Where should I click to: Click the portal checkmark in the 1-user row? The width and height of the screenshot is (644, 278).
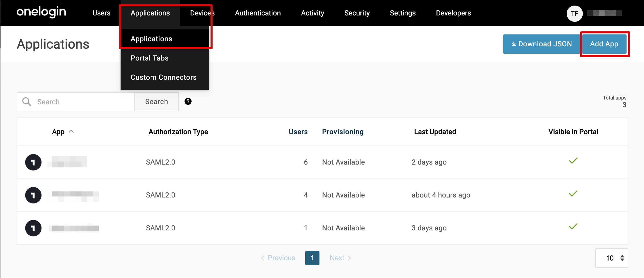(573, 227)
